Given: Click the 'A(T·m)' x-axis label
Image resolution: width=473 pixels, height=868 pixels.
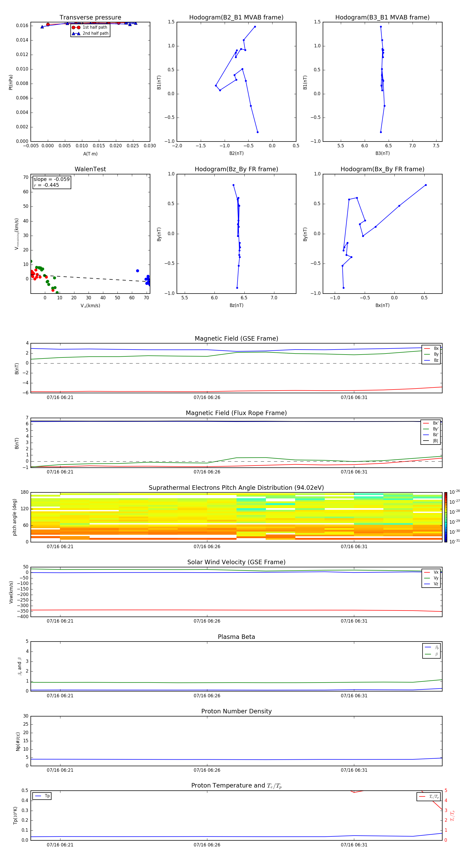Looking at the screenshot, I should [90, 154].
